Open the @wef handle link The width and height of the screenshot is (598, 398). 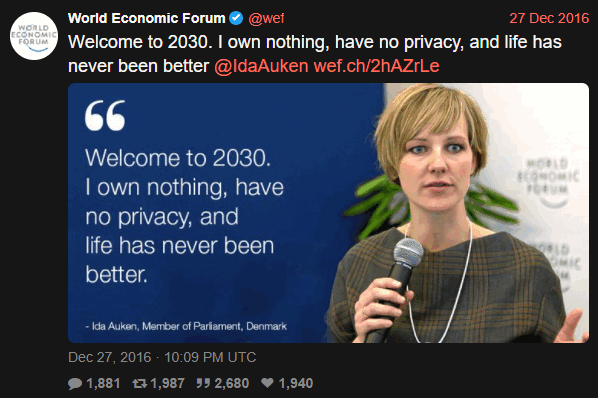(x=266, y=18)
